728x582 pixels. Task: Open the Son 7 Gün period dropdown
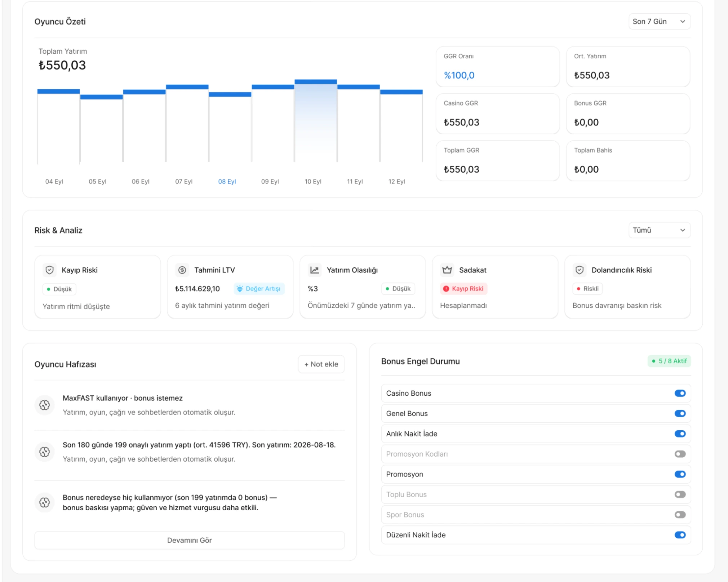[659, 22]
